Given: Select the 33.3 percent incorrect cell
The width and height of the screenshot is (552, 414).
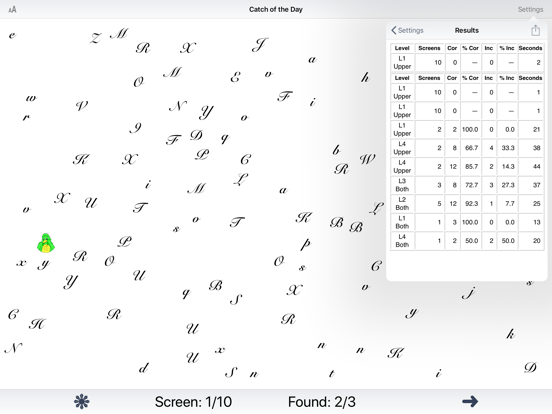Looking at the screenshot, I should tap(507, 148).
